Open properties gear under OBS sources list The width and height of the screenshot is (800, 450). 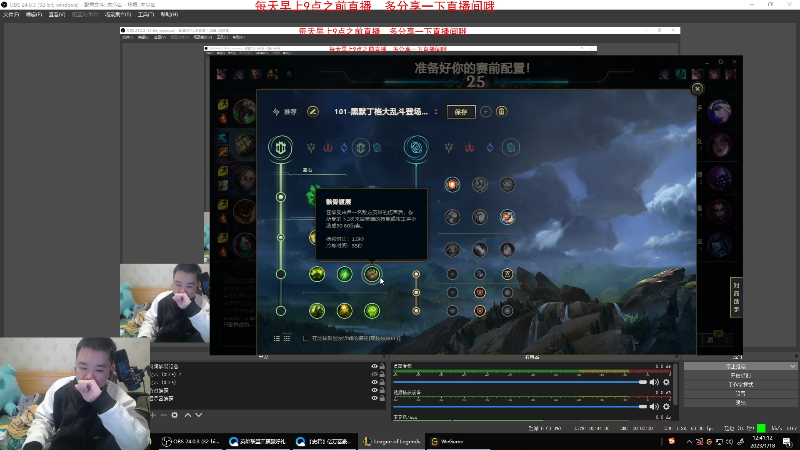174,415
